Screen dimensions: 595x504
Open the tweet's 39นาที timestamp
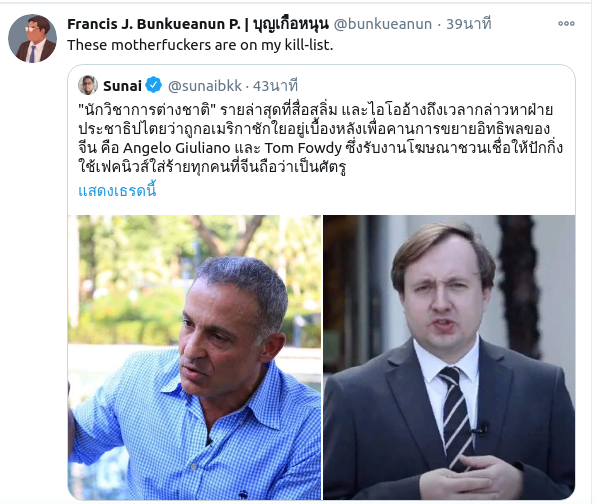click(469, 24)
